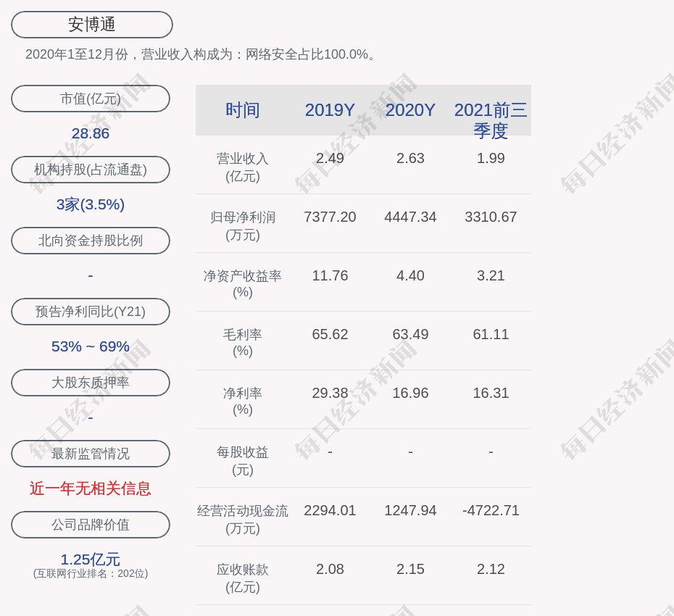The width and height of the screenshot is (674, 616).
Task: Click the 公司品牌价值 label pill
Action: [91, 525]
